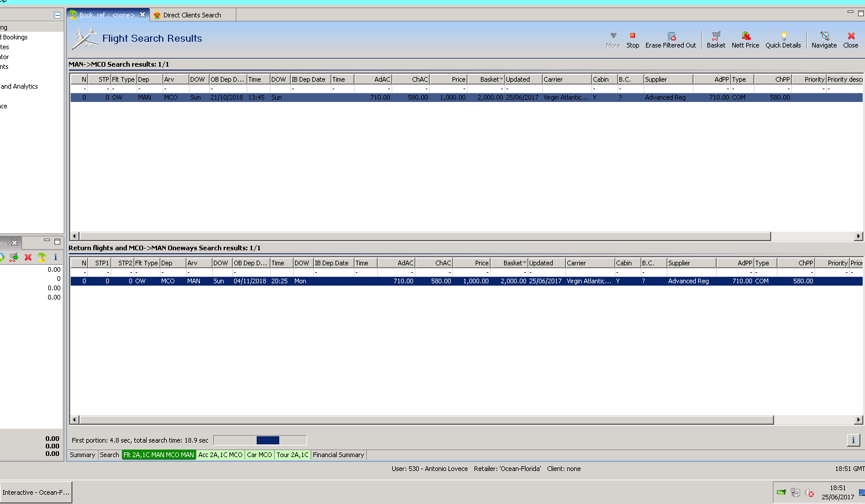Image resolution: width=865 pixels, height=504 pixels.
Task: Click the Updated column header in outbound table
Action: (523, 79)
